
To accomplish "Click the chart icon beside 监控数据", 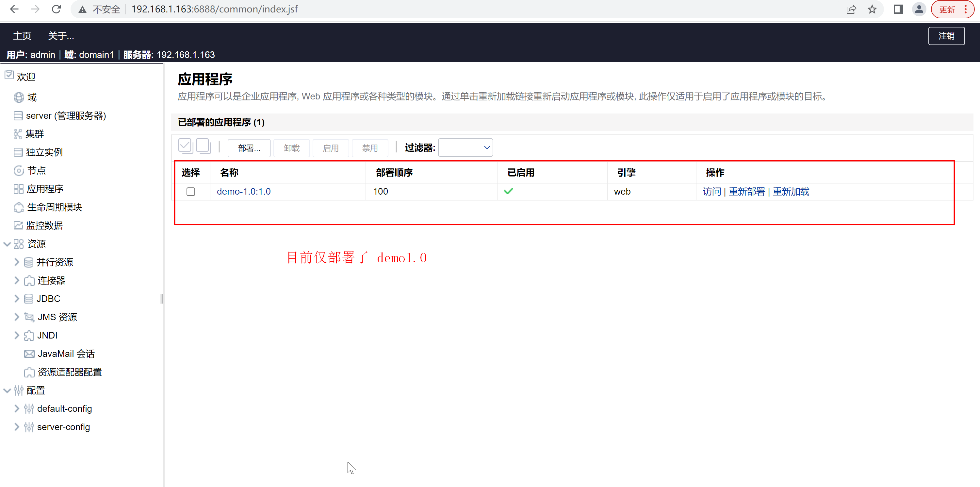I will [18, 225].
